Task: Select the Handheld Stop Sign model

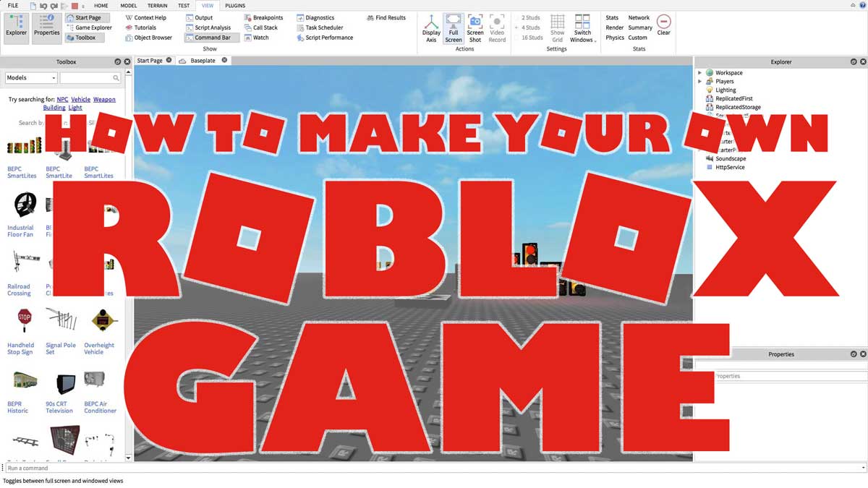Action: 23,330
